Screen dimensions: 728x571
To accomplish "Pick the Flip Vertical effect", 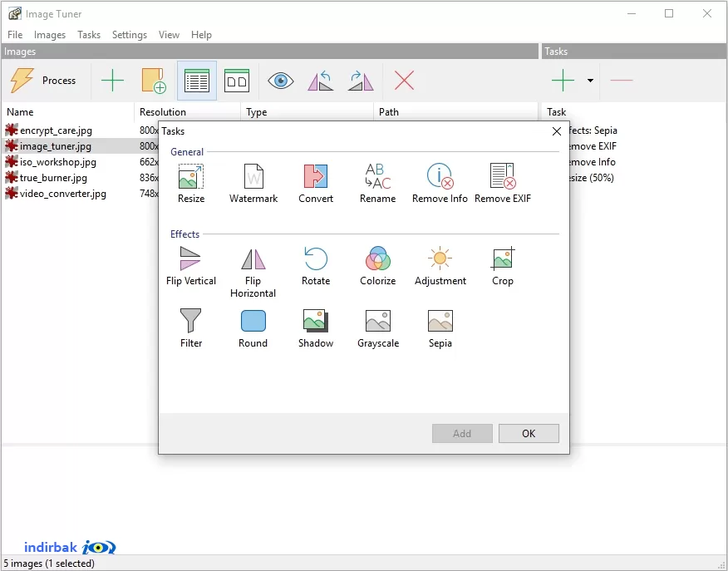I will (x=191, y=266).
